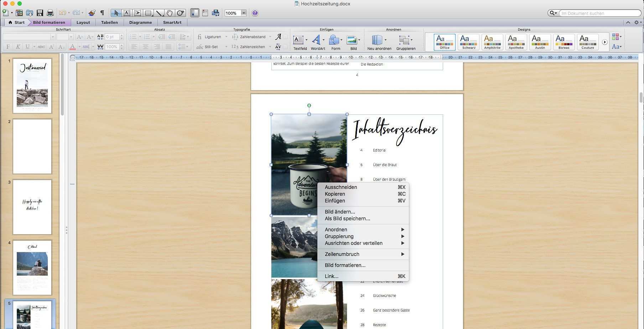Choose "Bild formatieren..." from context menu
This screenshot has height=329, width=644.
345,265
